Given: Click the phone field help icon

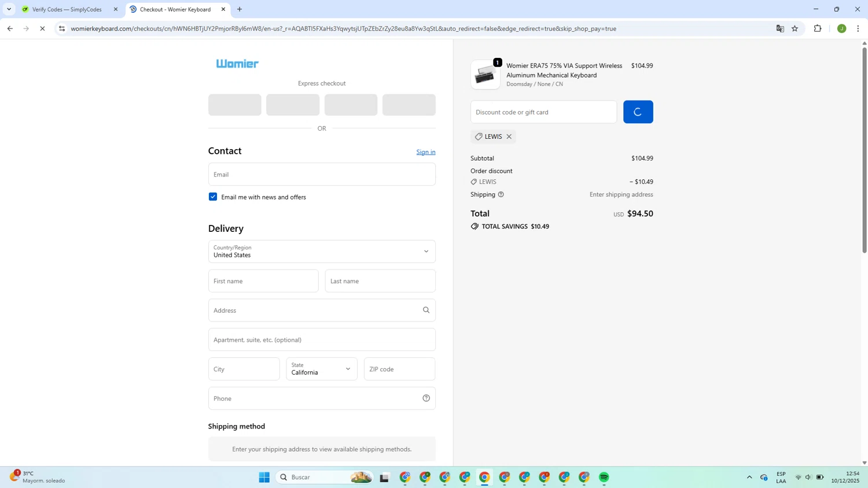Looking at the screenshot, I should [x=426, y=398].
